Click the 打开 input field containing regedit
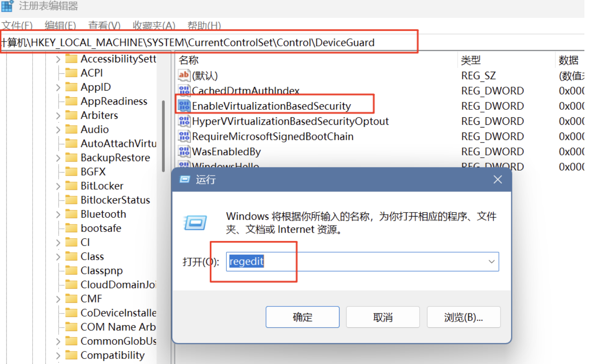 coord(362,262)
